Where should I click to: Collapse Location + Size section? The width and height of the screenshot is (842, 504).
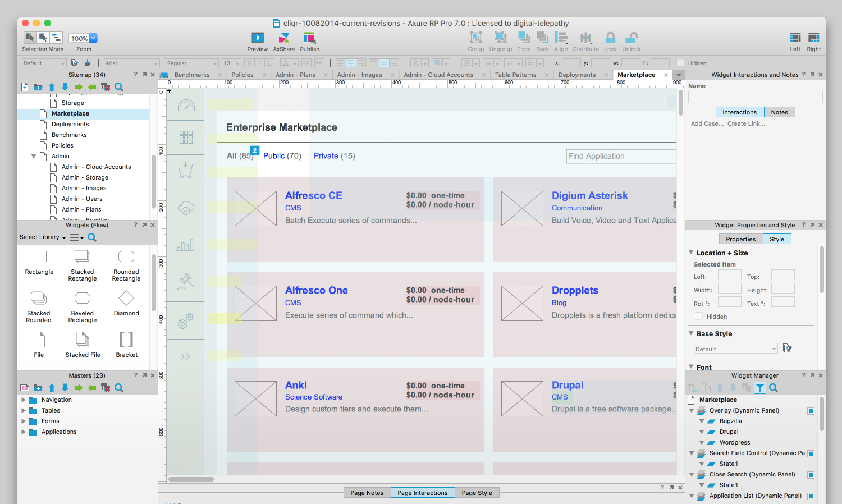point(692,253)
